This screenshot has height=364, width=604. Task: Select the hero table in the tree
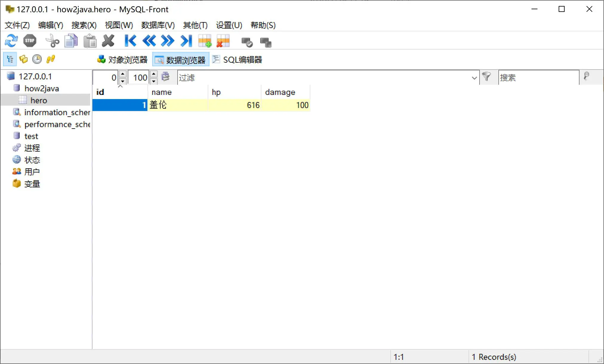[39, 100]
